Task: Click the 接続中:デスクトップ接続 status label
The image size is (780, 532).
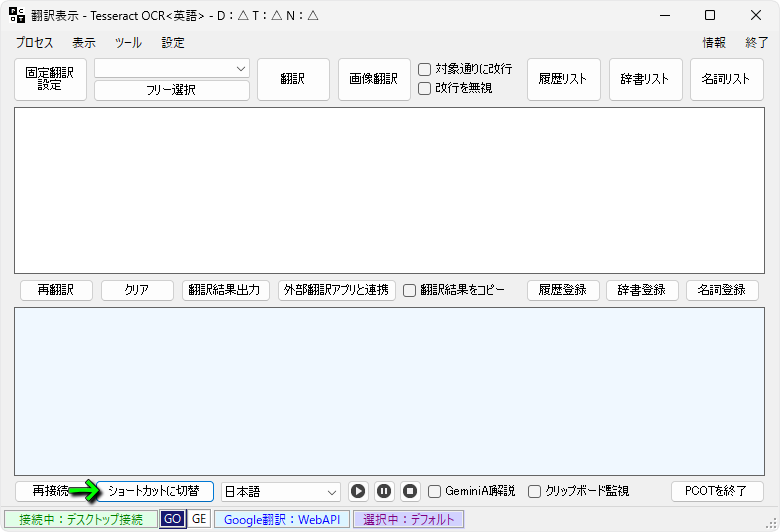Action: click(x=81, y=519)
